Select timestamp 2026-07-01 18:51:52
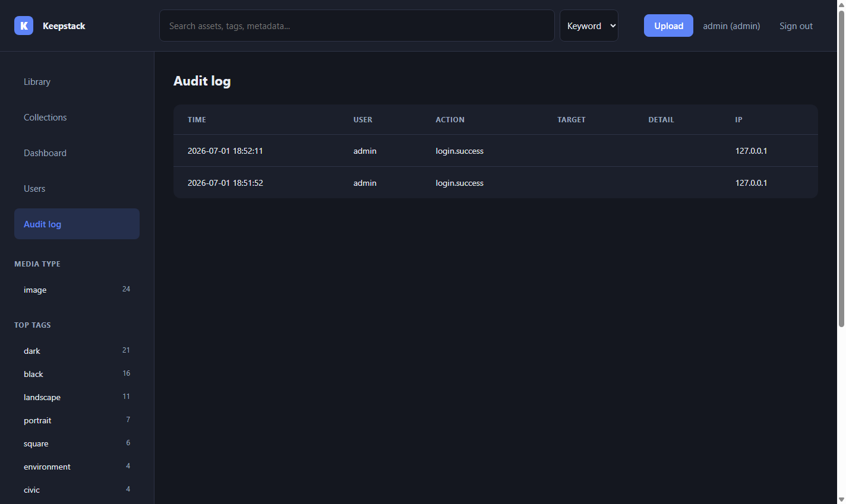The height and width of the screenshot is (504, 846). pyautogui.click(x=225, y=183)
